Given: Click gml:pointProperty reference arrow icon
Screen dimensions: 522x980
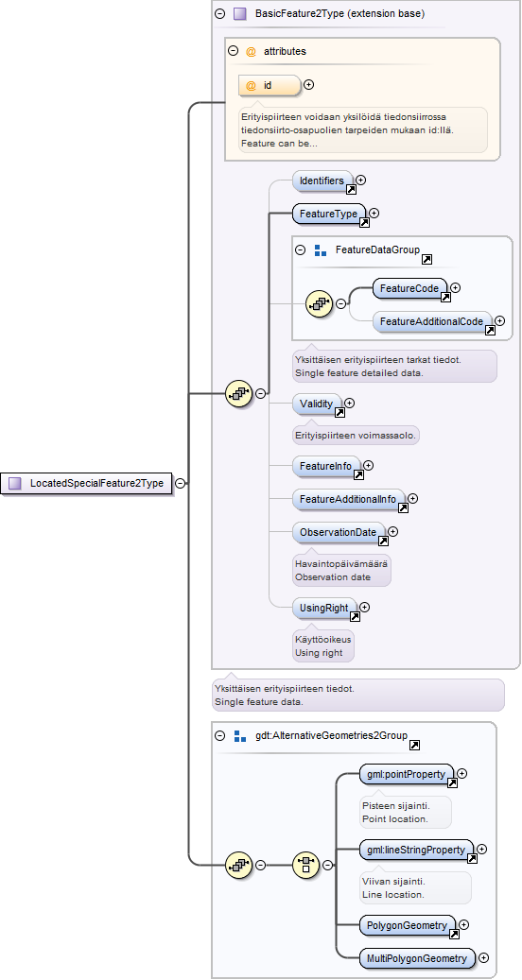Looking at the screenshot, I should pos(453,782).
